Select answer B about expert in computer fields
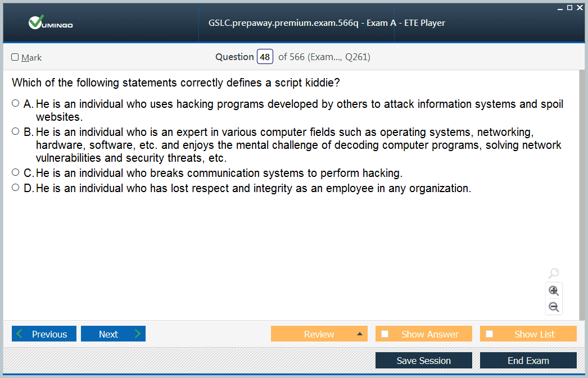The width and height of the screenshot is (588, 378). point(15,131)
